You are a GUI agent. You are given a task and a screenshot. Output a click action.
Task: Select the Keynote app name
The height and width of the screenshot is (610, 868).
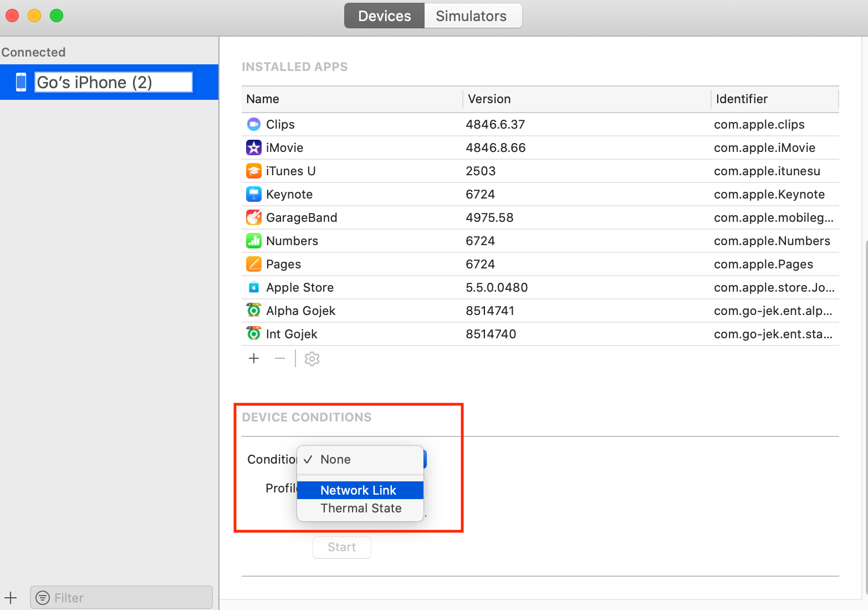click(x=289, y=194)
